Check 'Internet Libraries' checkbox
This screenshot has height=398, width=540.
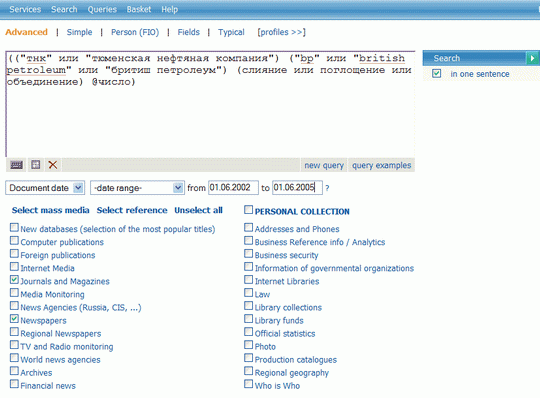(248, 280)
